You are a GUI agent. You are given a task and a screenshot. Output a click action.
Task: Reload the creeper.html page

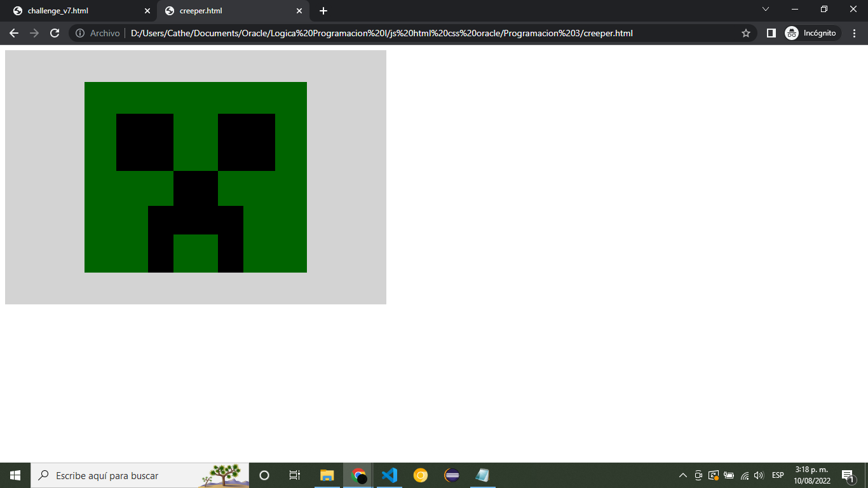(55, 33)
